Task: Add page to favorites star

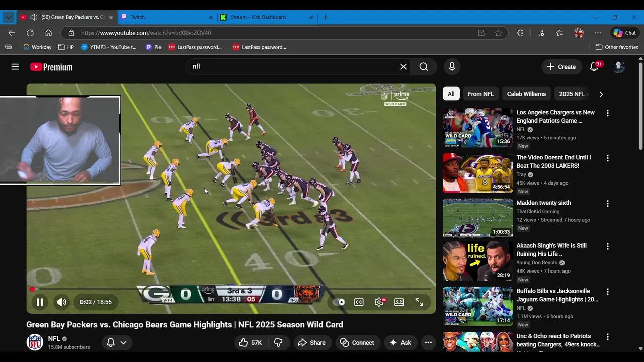Action: pos(498,33)
